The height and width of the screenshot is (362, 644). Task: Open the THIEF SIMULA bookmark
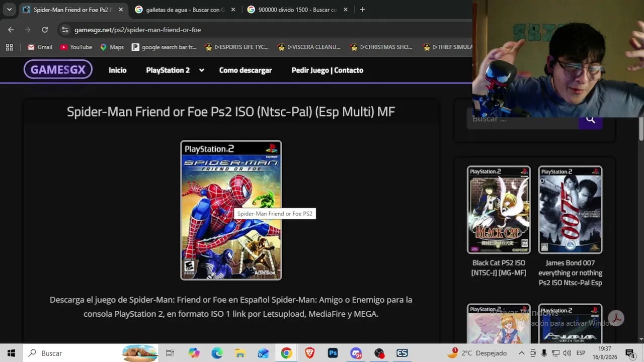click(x=447, y=47)
